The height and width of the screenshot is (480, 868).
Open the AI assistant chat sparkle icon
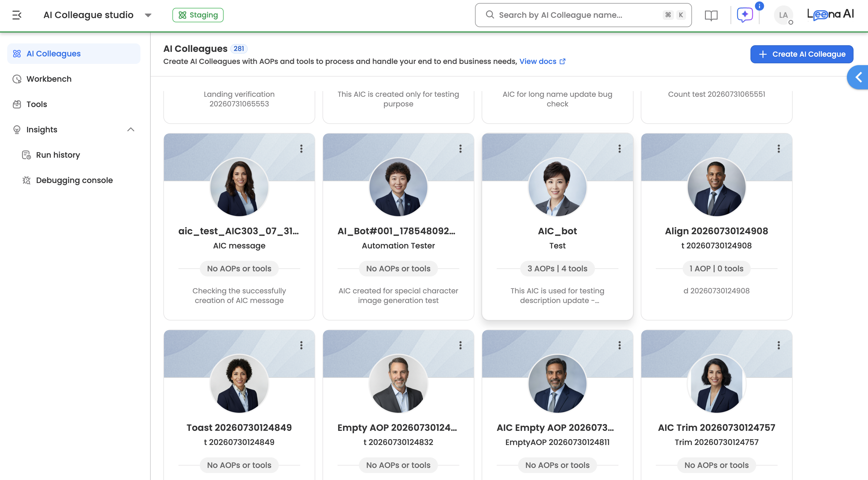tap(745, 15)
